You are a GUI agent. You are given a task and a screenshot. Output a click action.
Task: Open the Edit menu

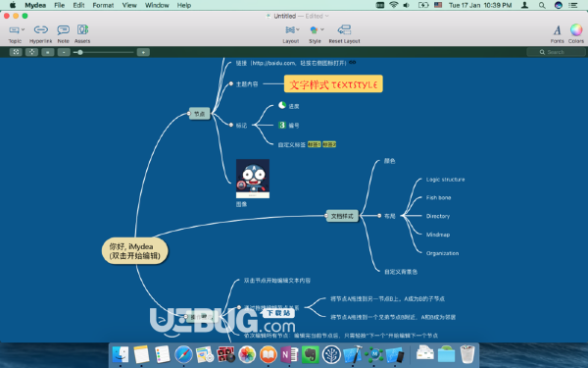point(78,5)
